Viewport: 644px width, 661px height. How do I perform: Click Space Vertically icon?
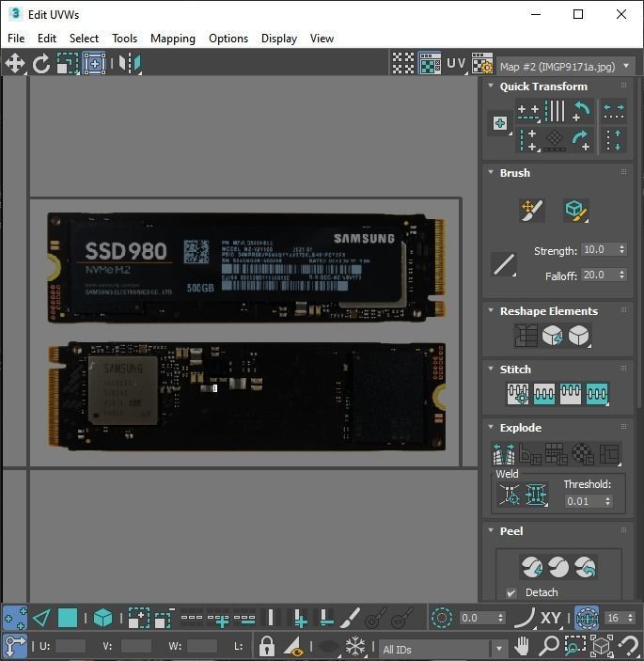pyautogui.click(x=614, y=140)
